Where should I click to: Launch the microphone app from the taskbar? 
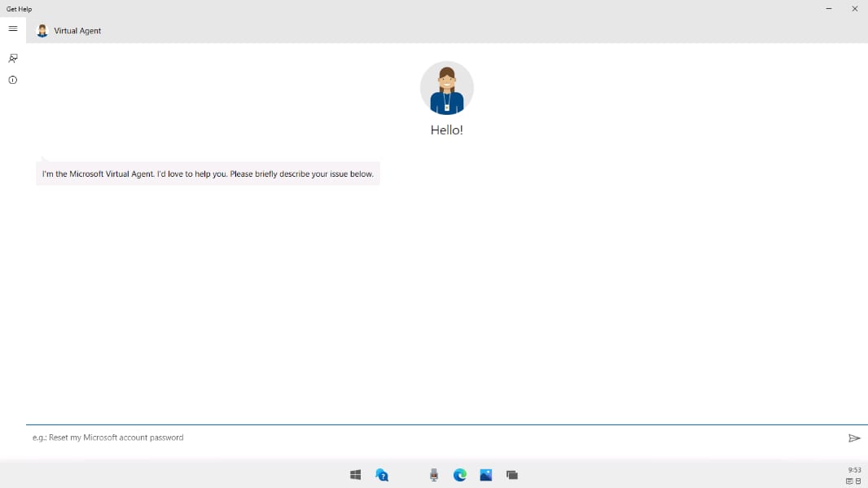click(434, 475)
